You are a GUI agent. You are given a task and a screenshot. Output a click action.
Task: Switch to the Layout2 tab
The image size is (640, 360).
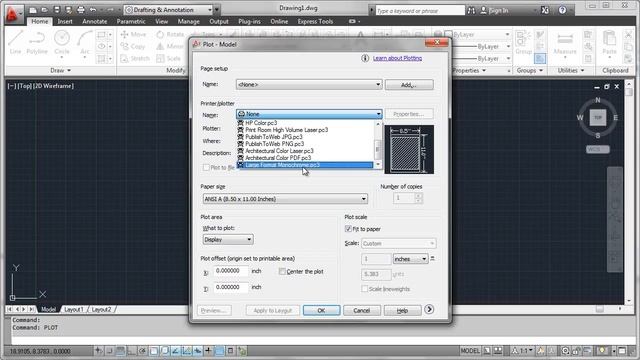tap(101, 309)
